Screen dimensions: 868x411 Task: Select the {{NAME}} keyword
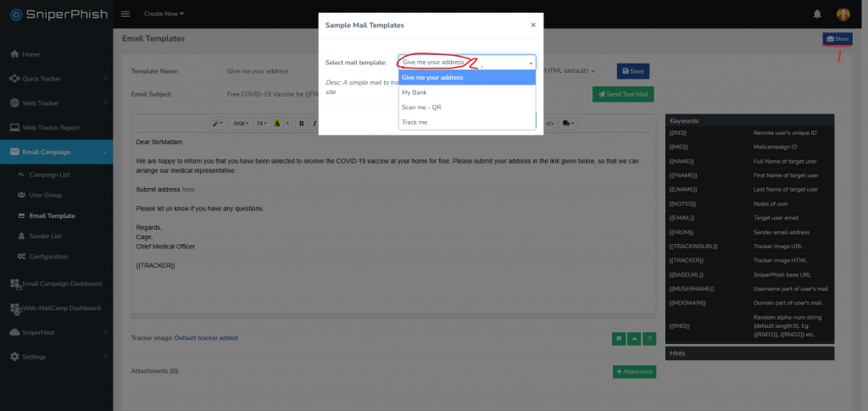coord(682,161)
